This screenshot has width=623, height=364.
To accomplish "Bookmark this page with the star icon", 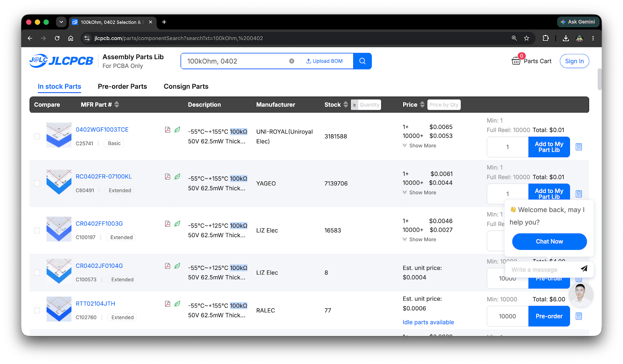I will tap(526, 38).
